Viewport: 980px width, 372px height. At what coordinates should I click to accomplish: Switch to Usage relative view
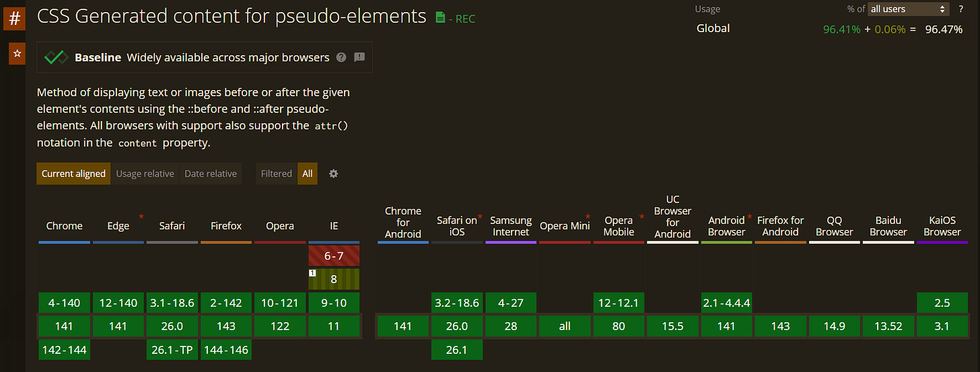pyautogui.click(x=145, y=174)
